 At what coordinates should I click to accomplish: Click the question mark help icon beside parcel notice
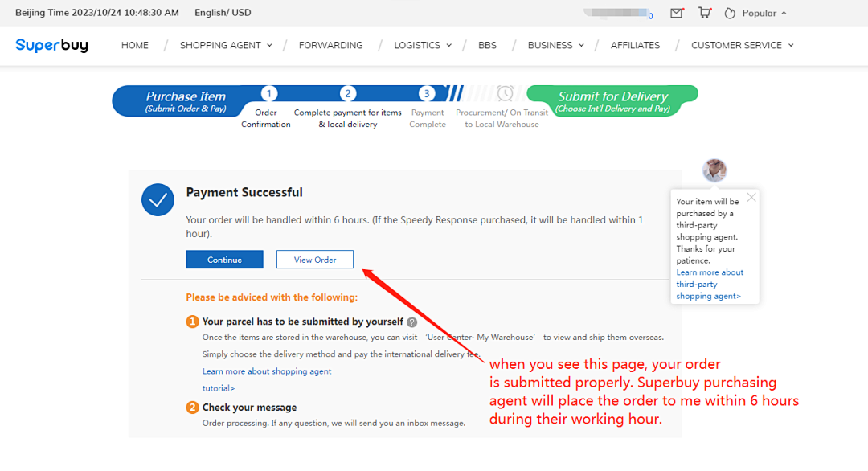[x=411, y=322]
